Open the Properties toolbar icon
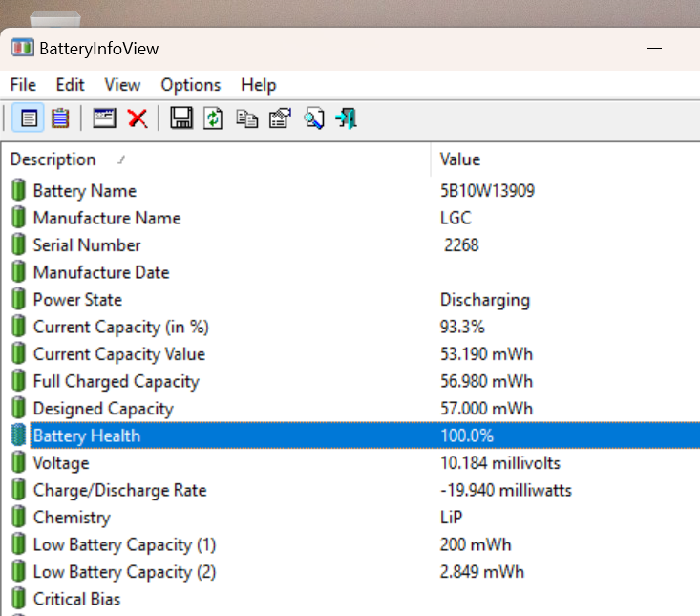700x616 pixels. click(280, 118)
